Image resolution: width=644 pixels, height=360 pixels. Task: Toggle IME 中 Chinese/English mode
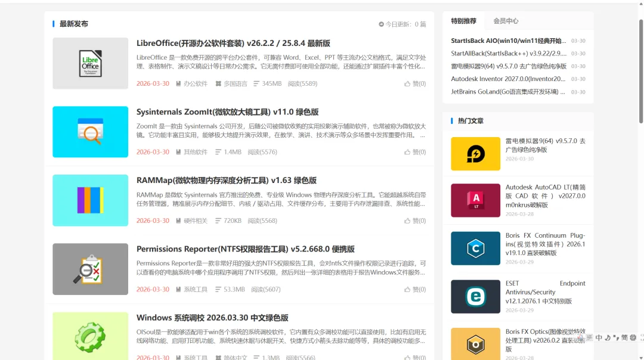pos(599,337)
